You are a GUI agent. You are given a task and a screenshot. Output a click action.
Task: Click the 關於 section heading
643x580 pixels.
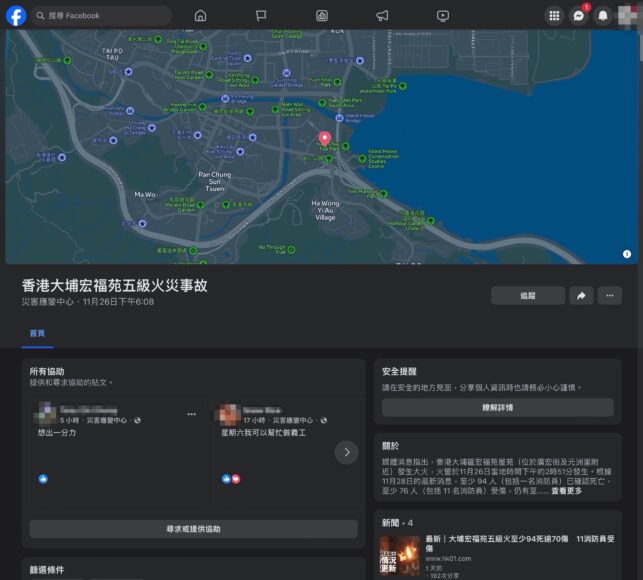pyautogui.click(x=390, y=446)
